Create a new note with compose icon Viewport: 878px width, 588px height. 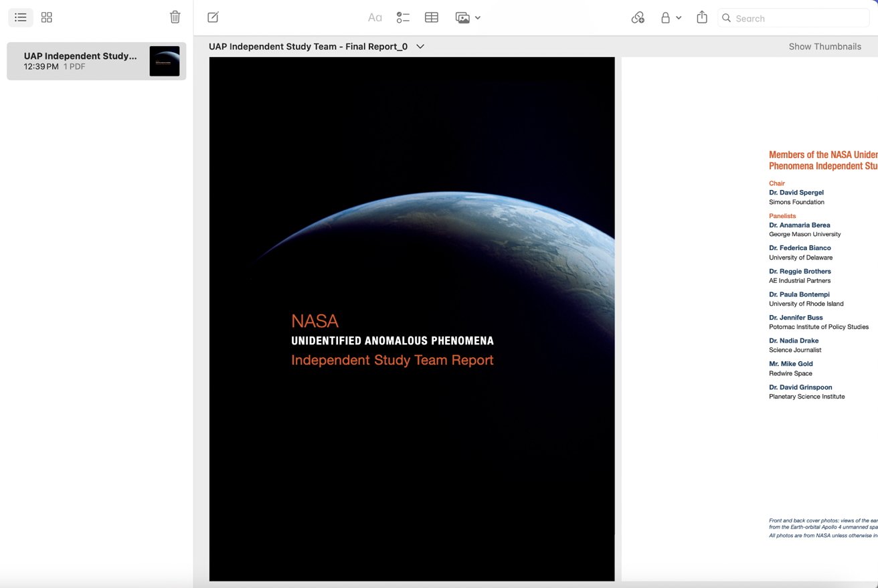[x=213, y=17]
